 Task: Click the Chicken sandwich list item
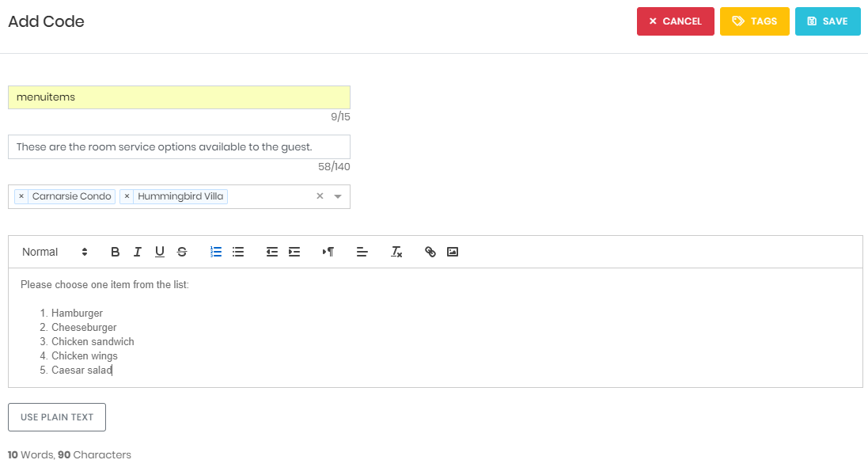[x=93, y=341]
